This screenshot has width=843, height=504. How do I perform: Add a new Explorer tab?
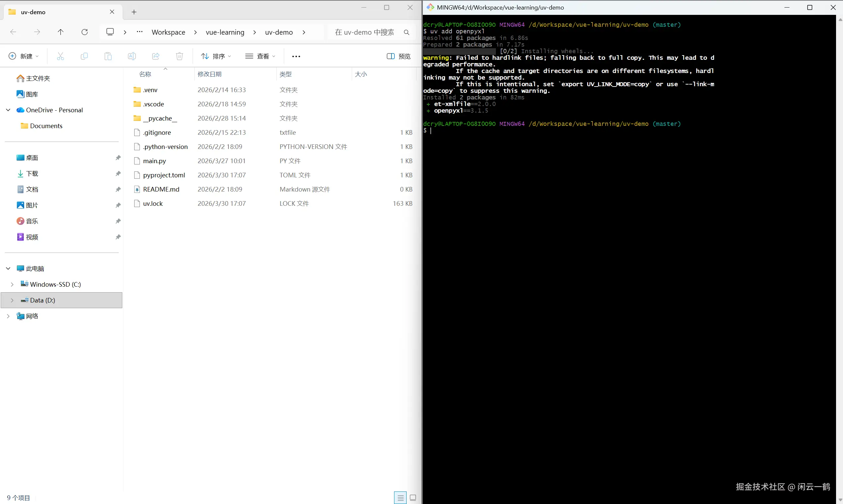click(x=134, y=12)
